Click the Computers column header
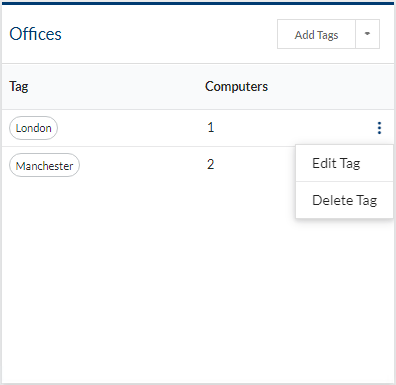The height and width of the screenshot is (385, 396). pos(236,86)
